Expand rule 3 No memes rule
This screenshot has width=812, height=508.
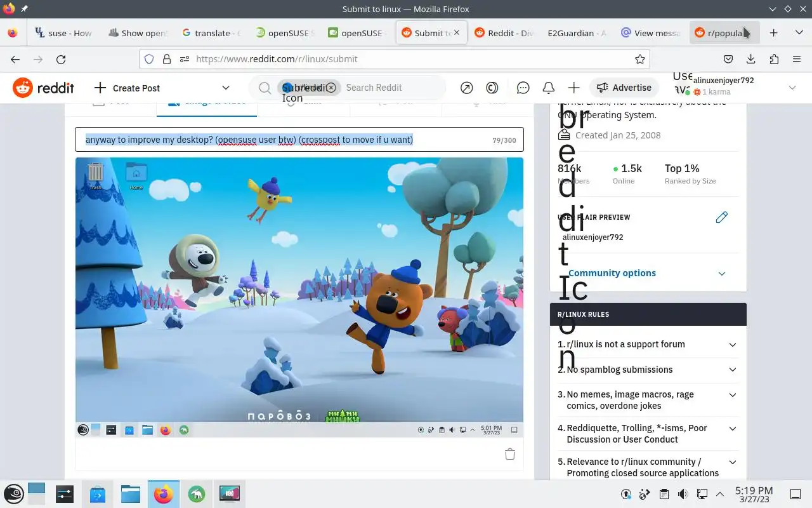point(647,400)
